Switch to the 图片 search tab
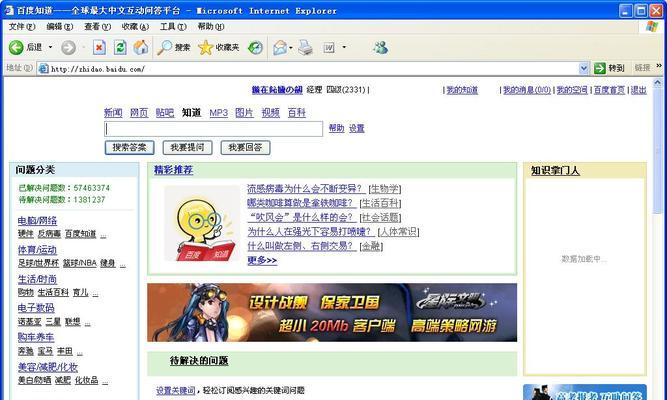 click(x=244, y=113)
